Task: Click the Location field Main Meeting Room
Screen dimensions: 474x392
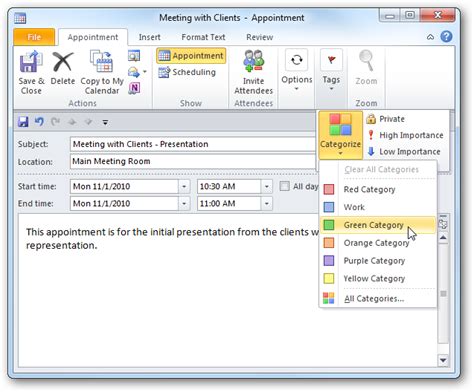Action: [x=193, y=161]
